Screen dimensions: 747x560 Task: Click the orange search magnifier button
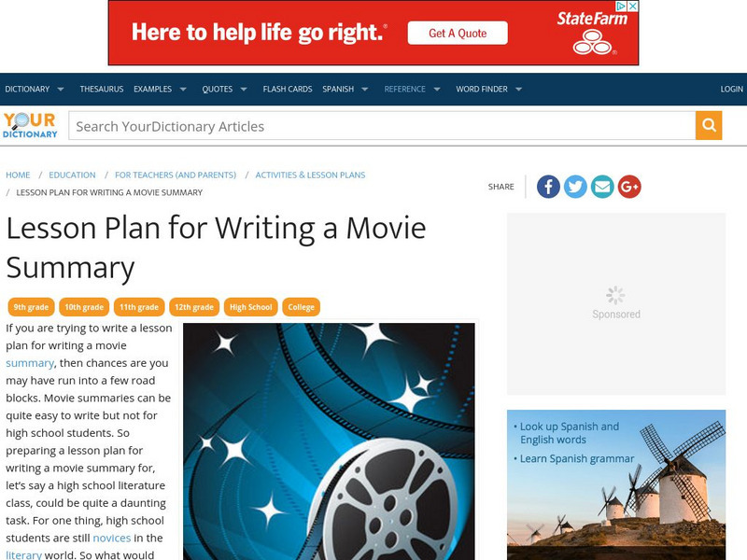[x=709, y=125]
